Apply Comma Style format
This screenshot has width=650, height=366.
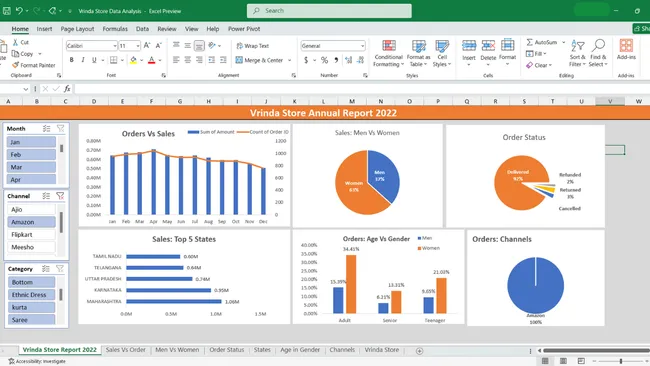point(336,60)
